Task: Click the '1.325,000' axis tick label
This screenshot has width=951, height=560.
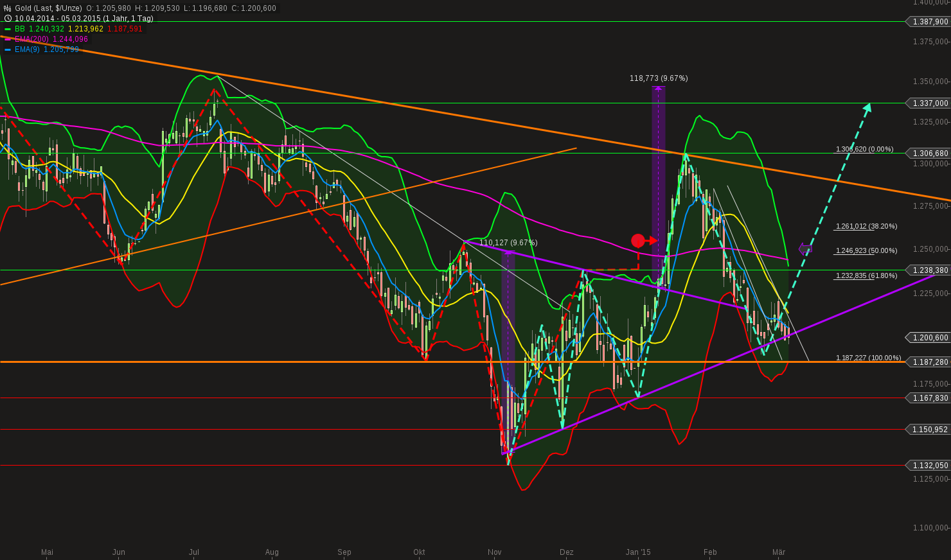Action: point(930,122)
